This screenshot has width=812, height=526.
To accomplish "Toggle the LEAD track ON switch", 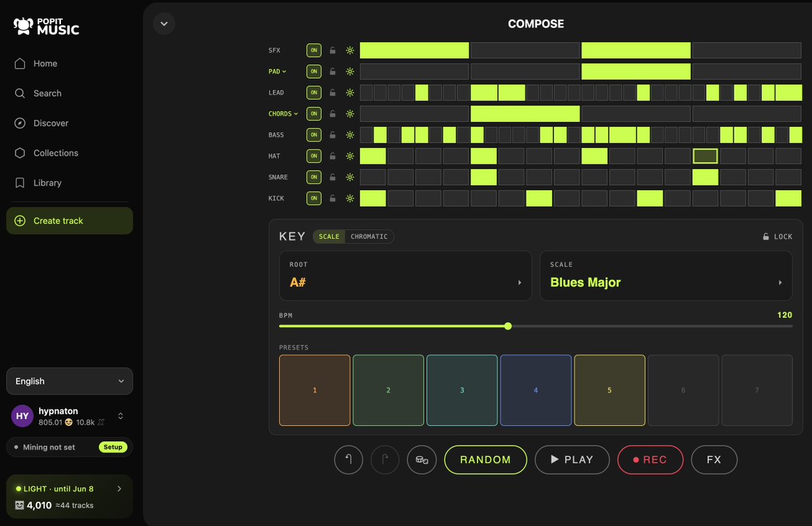I will [314, 93].
